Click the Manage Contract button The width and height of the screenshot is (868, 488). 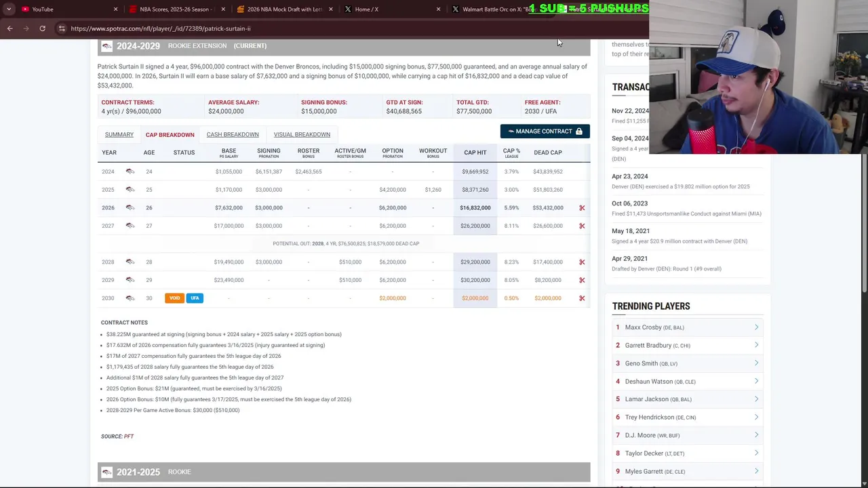545,131
